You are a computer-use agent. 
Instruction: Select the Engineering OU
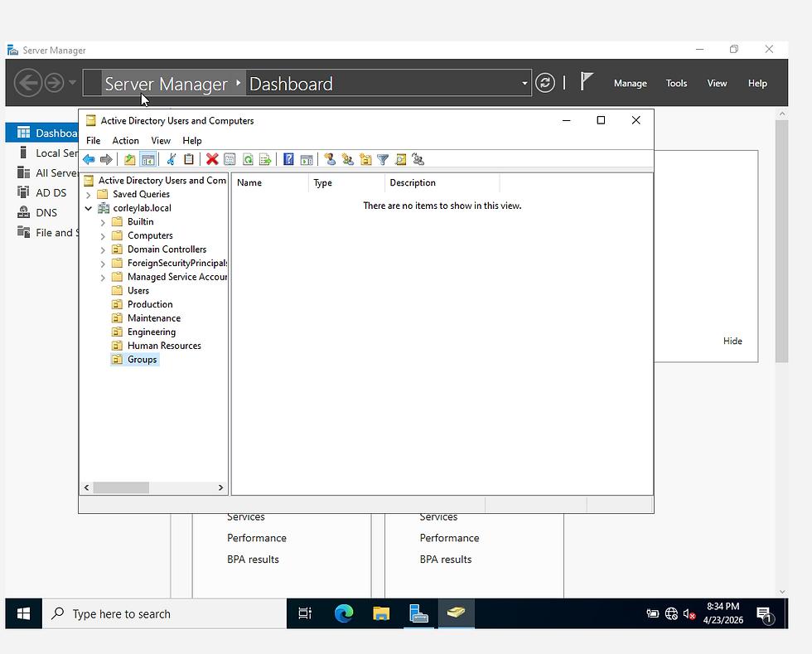[x=151, y=332]
